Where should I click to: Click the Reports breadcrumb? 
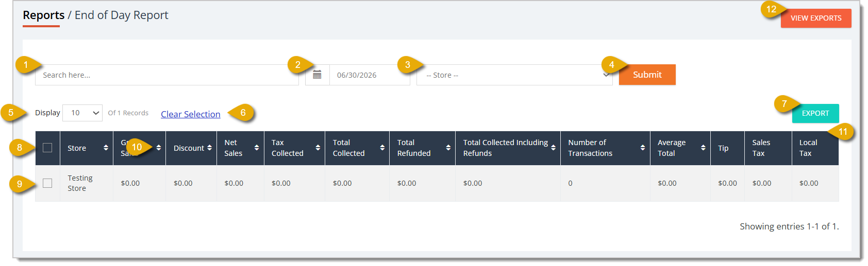(44, 15)
